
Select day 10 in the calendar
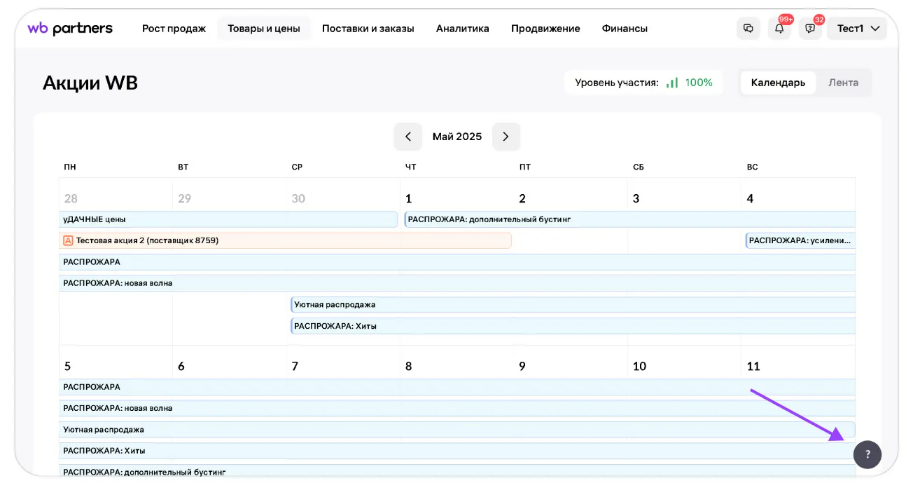pos(639,366)
